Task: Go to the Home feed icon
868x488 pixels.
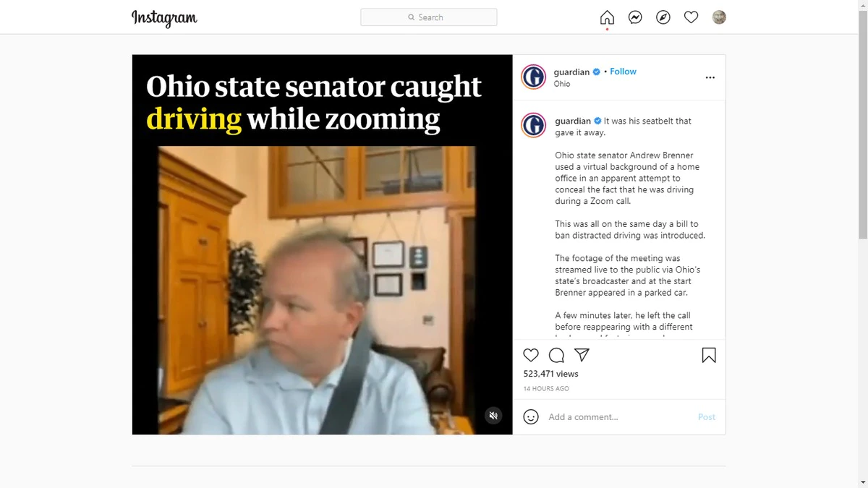Action: (607, 17)
